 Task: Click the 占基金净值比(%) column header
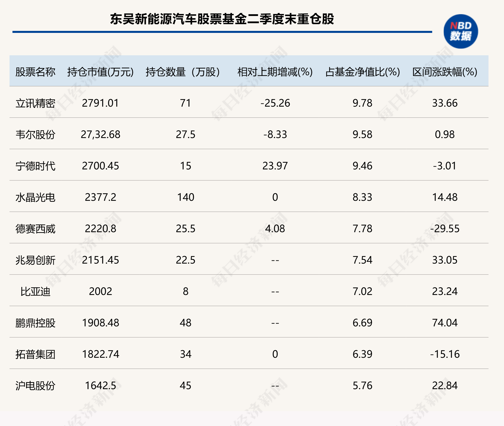[362, 72]
